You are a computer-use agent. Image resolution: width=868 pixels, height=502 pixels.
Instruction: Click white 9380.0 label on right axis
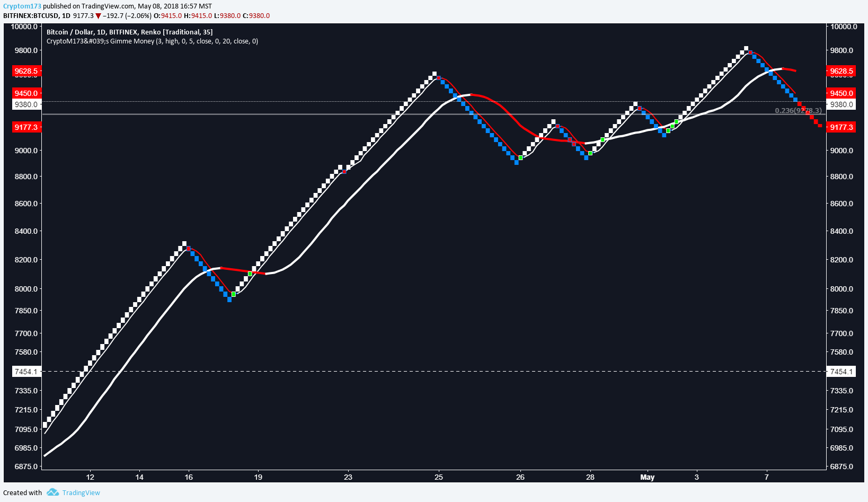pos(842,104)
